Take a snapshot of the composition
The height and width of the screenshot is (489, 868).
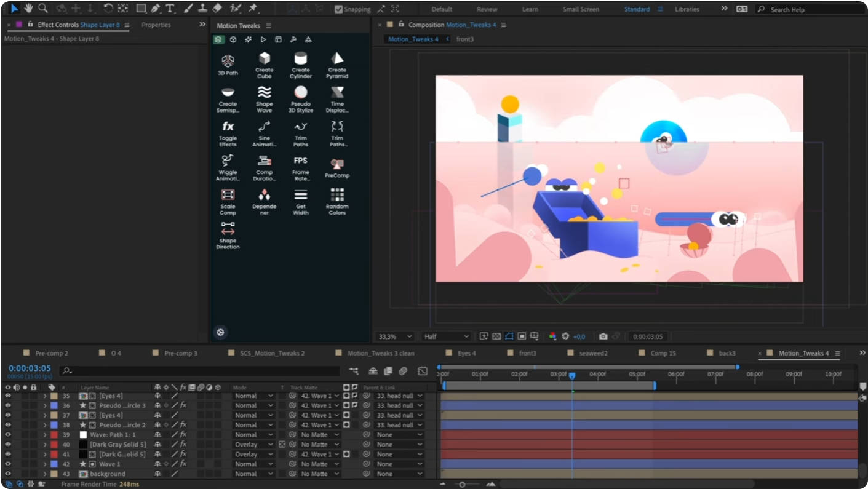603,336
